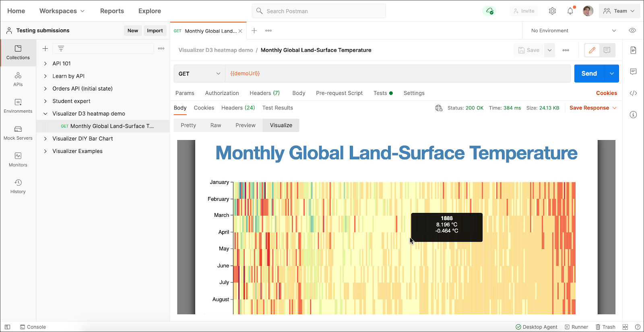
Task: Close the Monthly Global Land tab
Action: (x=240, y=31)
